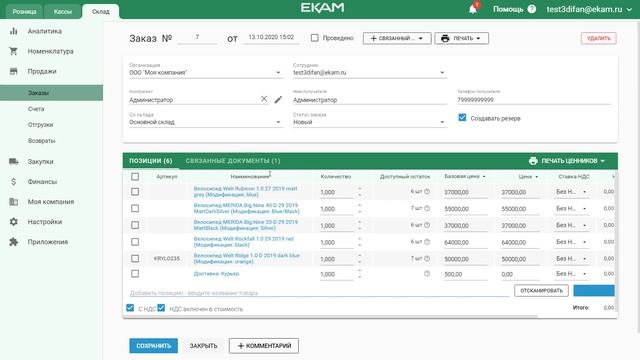Toggle the Проведено checkbox
The height and width of the screenshot is (360, 640).
point(314,38)
